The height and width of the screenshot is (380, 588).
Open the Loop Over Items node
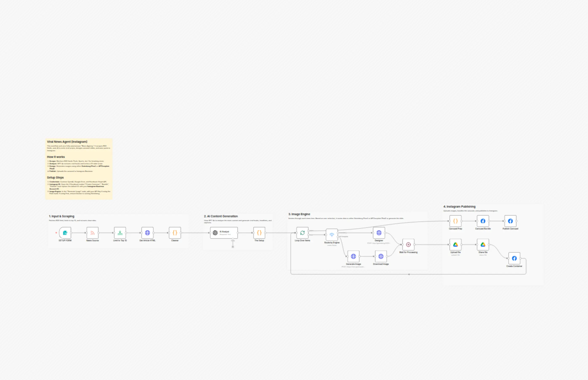tap(302, 233)
